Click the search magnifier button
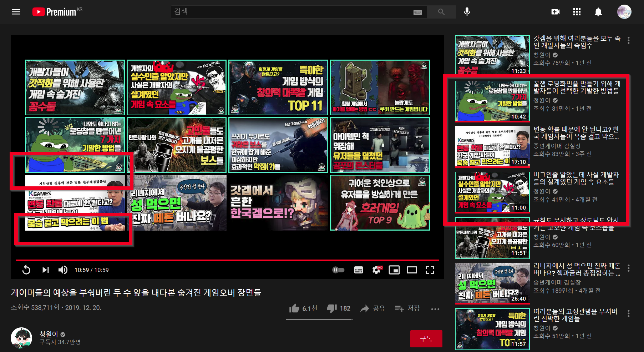 [441, 12]
